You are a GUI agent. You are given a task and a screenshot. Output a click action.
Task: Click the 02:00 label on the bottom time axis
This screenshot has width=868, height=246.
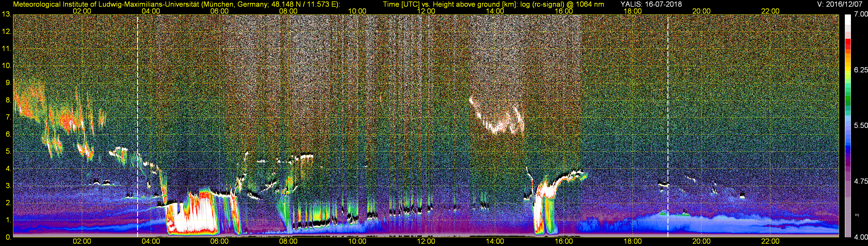pos(82,241)
